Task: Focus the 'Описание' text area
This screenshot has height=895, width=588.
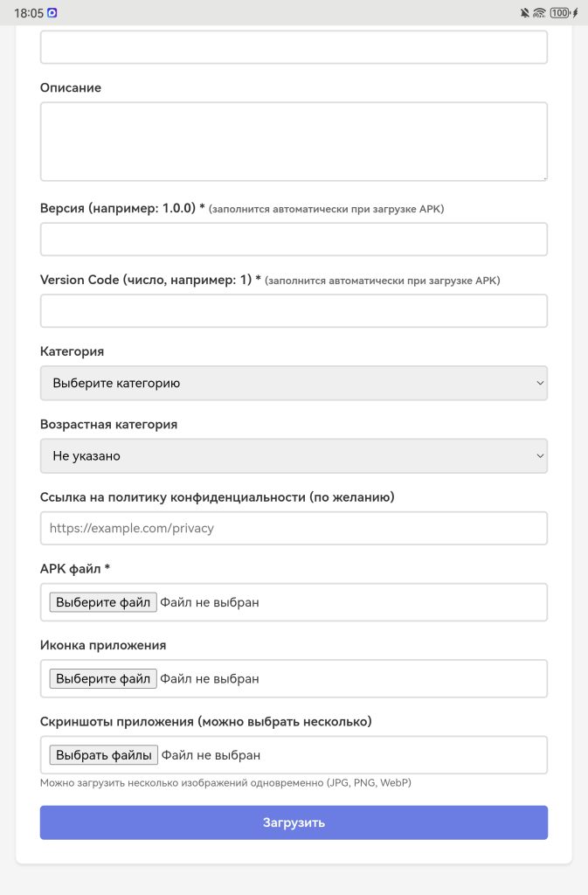Action: [294, 141]
